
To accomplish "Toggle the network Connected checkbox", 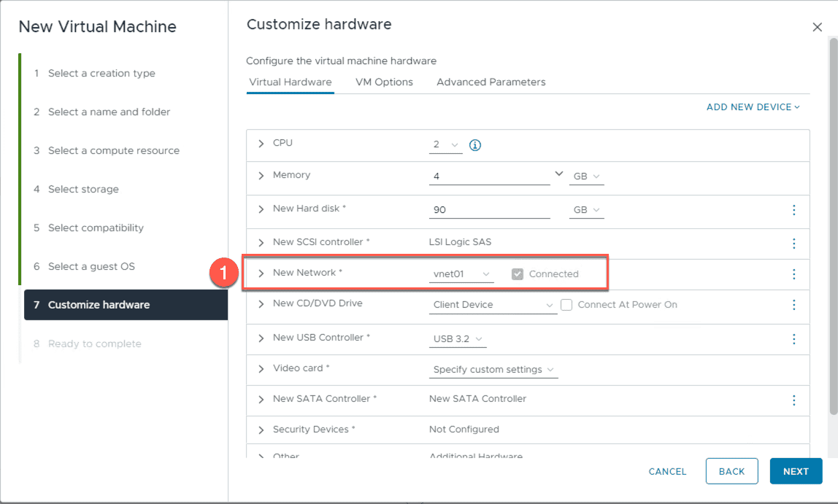I will [x=518, y=274].
